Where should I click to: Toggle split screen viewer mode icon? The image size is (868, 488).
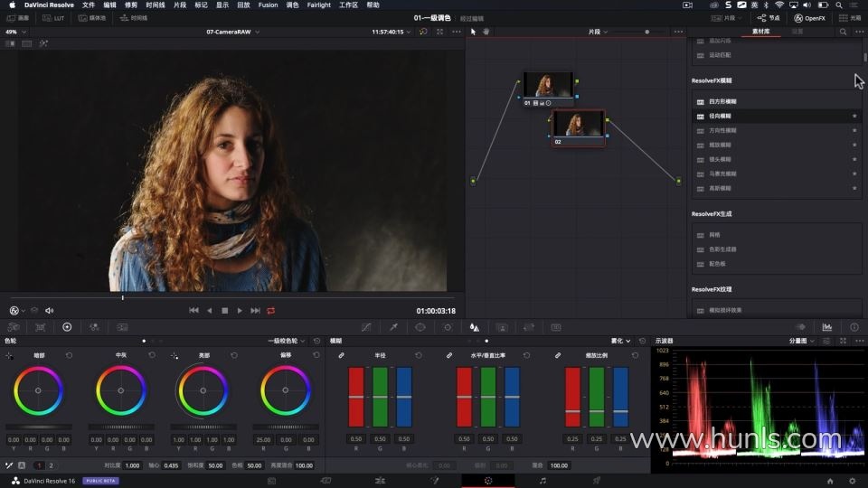26,43
